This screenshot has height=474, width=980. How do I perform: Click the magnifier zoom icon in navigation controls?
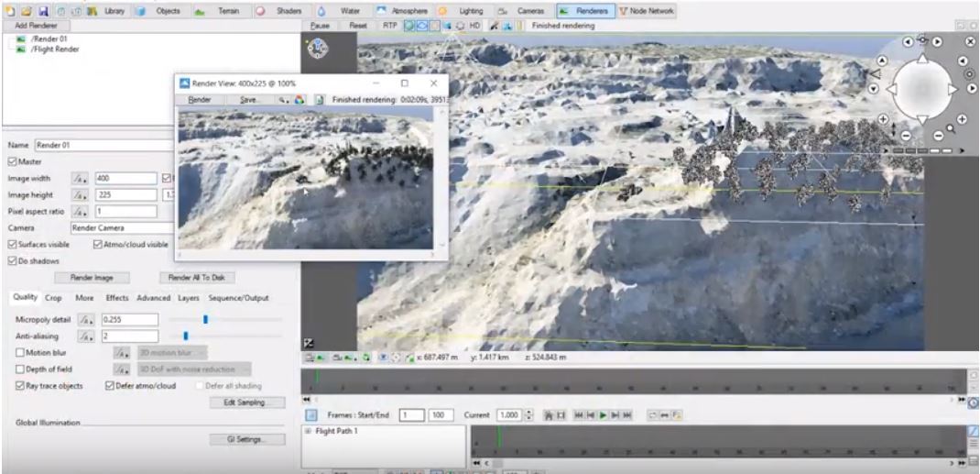(x=951, y=129)
